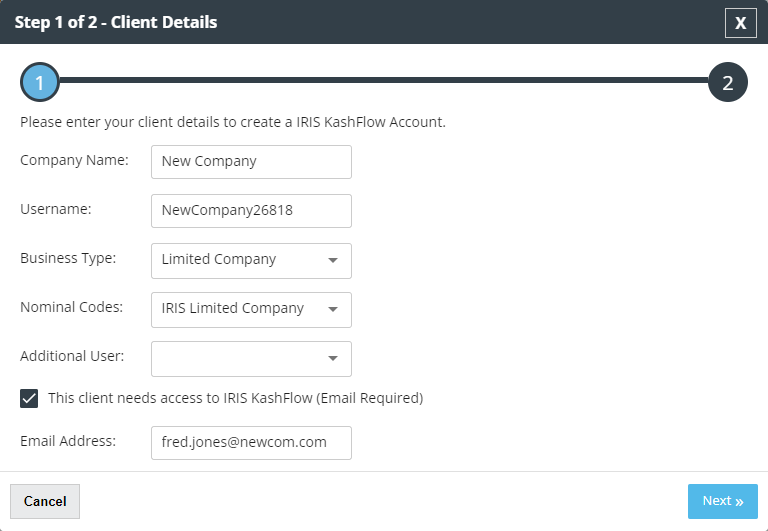The image size is (768, 531).
Task: Open the Business Type dropdown
Action: (x=251, y=261)
